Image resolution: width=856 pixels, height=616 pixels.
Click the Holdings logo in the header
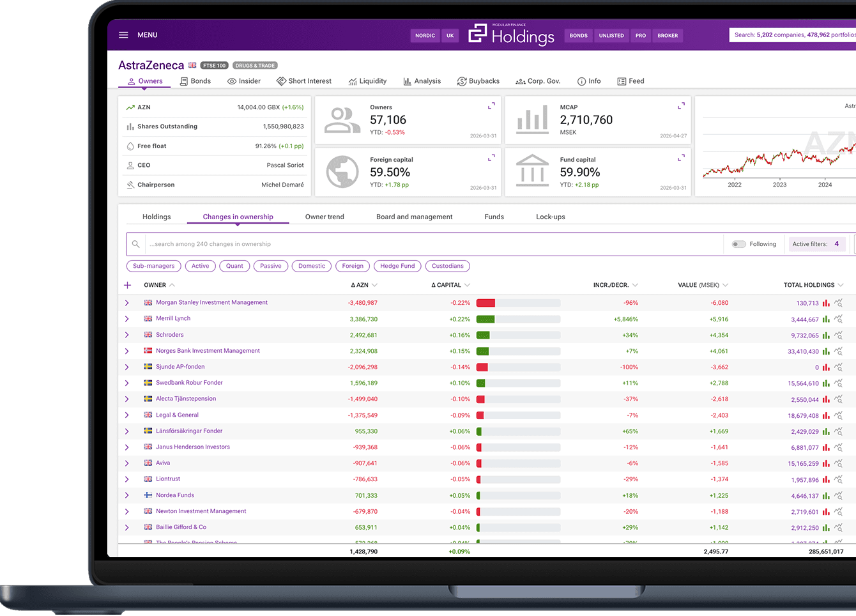click(x=511, y=35)
